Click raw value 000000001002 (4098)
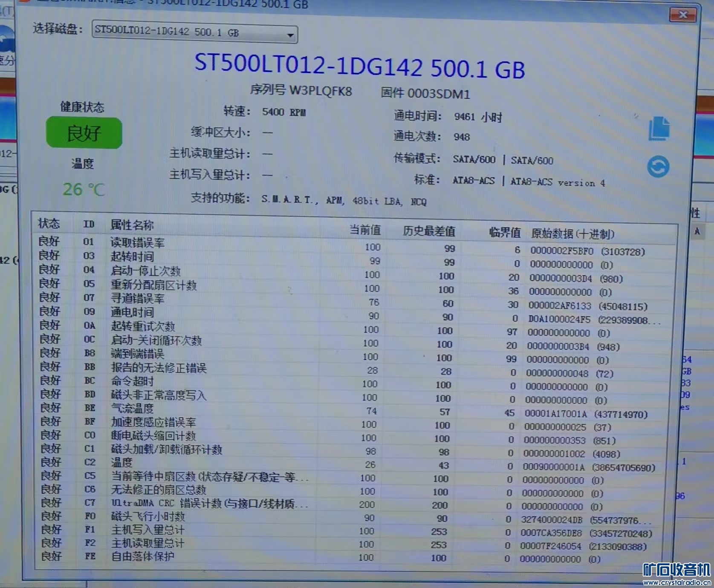This screenshot has width=714, height=588. [x=572, y=454]
